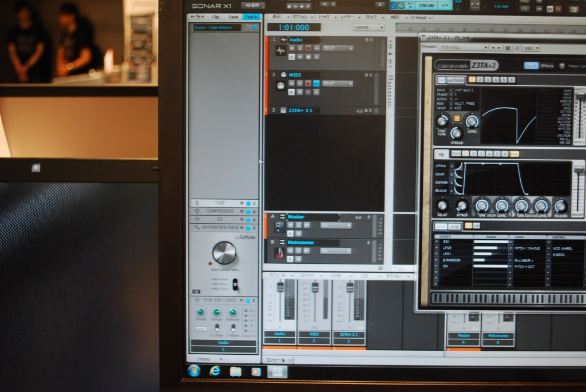This screenshot has width=586, height=392.
Task: Freeze the Audio track with snowflake button
Action: 308,57
